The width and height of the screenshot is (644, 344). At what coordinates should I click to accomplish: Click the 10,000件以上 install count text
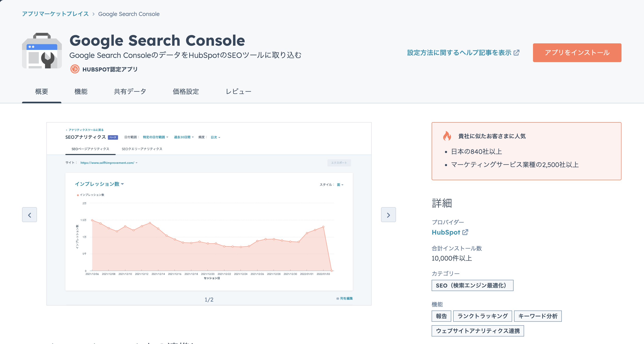pyautogui.click(x=452, y=258)
